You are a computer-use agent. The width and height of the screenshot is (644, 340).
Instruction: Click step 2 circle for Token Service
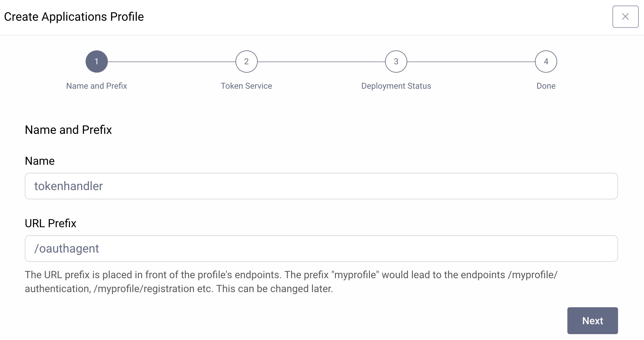tap(246, 61)
